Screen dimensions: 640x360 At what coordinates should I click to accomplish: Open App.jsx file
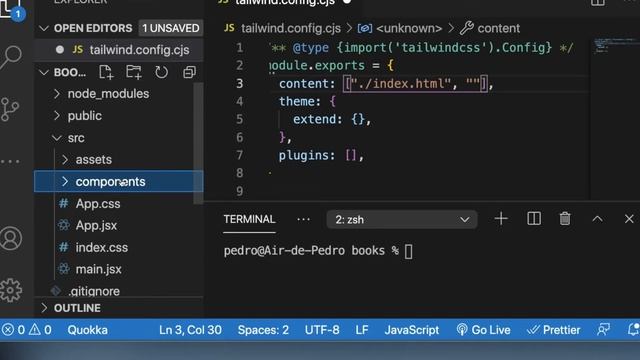coord(96,226)
